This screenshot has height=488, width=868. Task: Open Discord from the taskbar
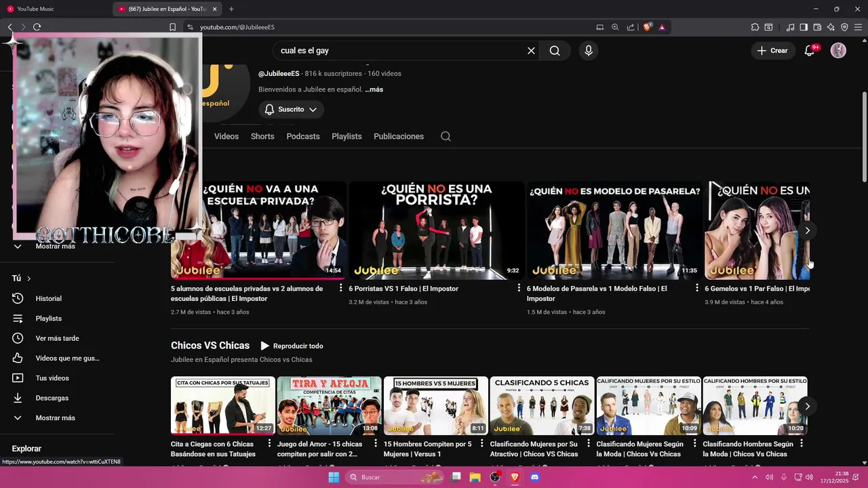tap(534, 477)
